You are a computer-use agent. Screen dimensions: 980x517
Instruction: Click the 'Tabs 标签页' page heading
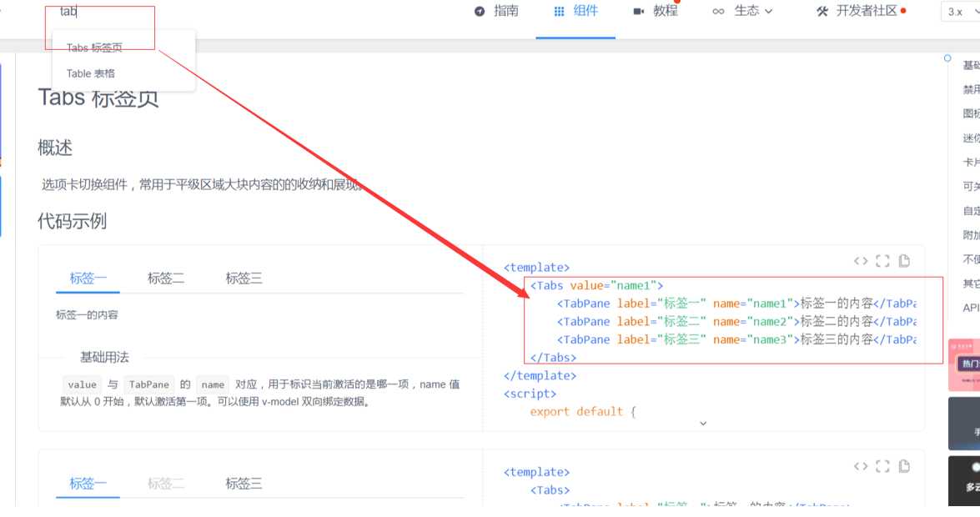tap(98, 98)
